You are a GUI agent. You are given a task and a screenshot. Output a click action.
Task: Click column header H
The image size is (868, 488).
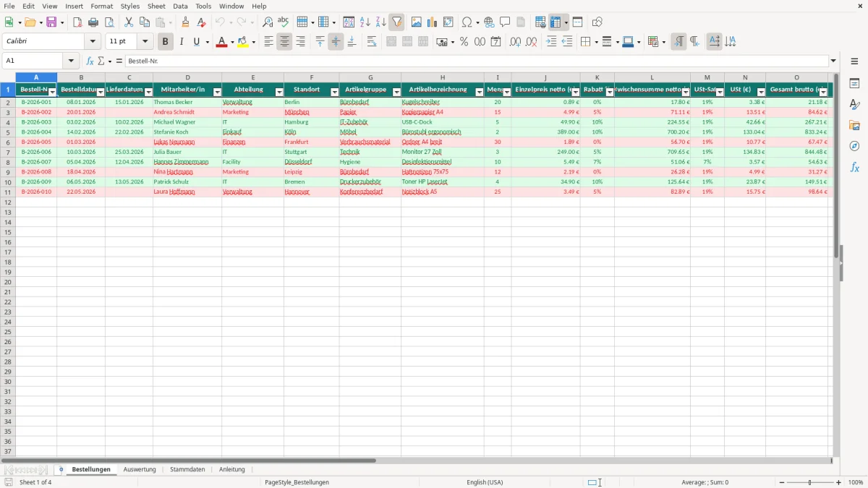(x=443, y=77)
